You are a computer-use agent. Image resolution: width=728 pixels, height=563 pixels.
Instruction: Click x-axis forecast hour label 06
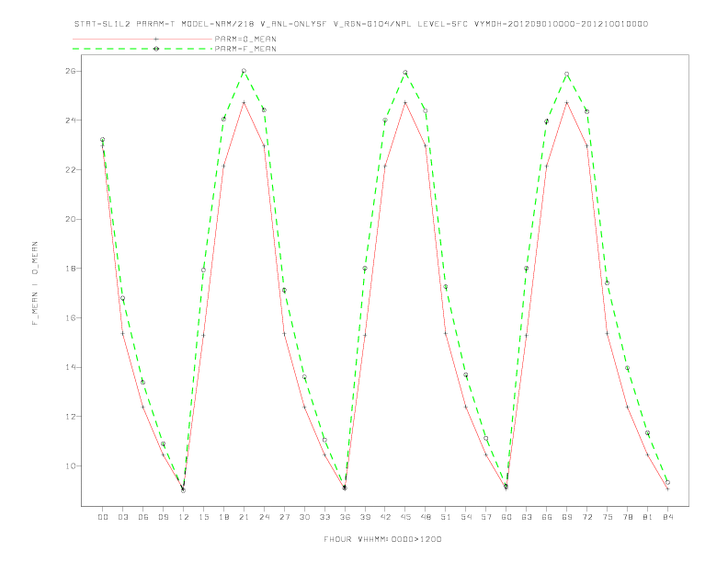(x=143, y=517)
